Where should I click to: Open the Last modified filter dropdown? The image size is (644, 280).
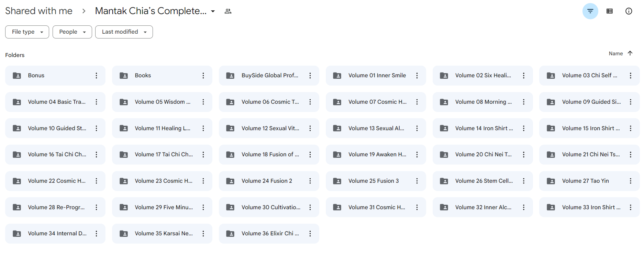pyautogui.click(x=124, y=32)
